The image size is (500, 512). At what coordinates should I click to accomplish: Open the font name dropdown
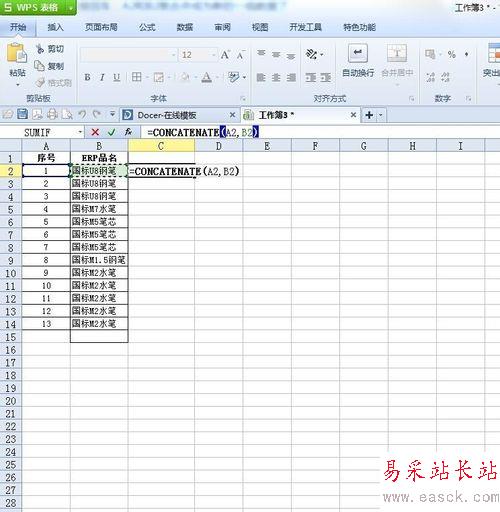[174, 55]
